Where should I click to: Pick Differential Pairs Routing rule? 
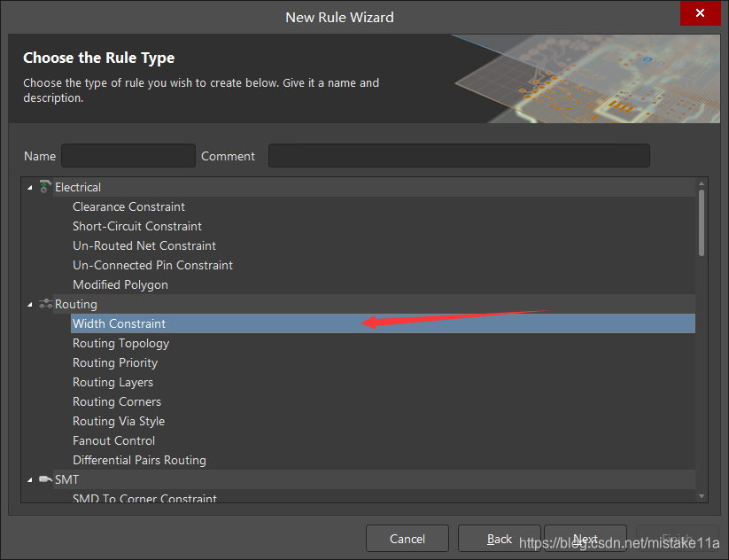pyautogui.click(x=139, y=460)
